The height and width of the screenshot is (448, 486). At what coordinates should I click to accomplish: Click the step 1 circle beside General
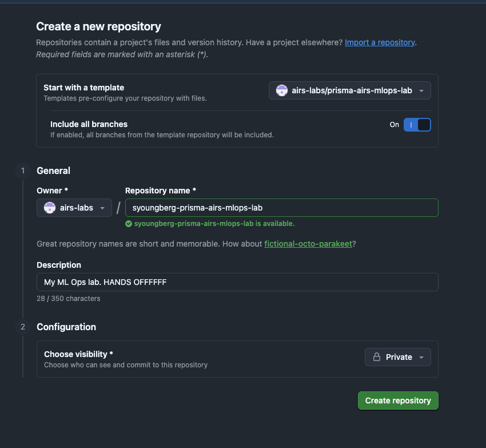click(23, 171)
